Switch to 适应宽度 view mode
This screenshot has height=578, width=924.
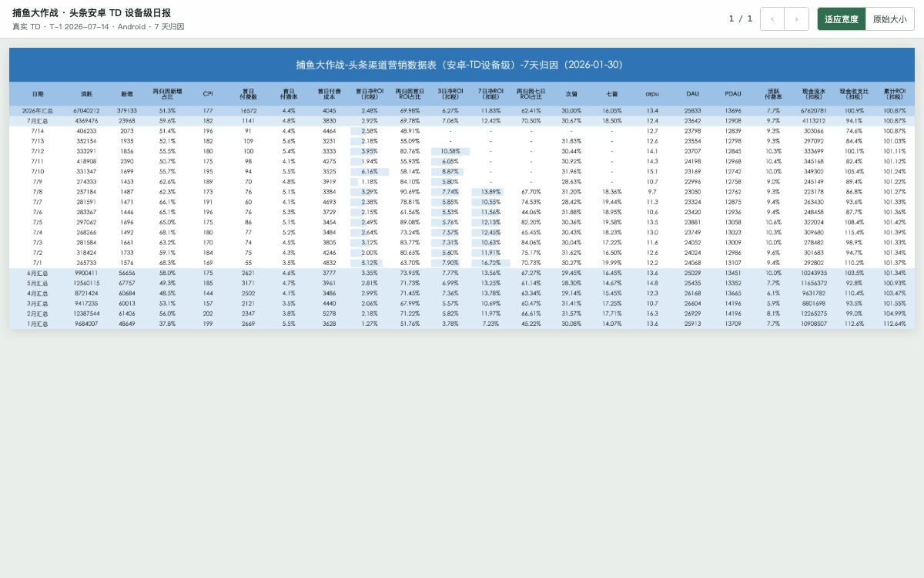842,19
